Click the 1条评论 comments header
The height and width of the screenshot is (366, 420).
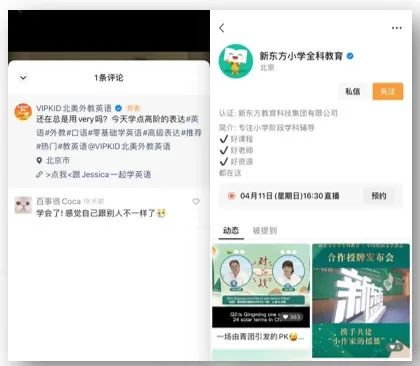coord(109,78)
